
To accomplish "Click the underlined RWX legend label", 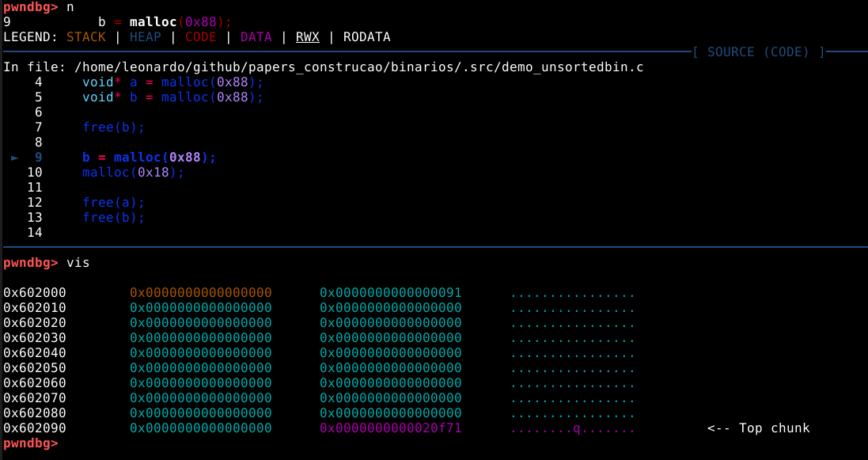I will pyautogui.click(x=307, y=37).
